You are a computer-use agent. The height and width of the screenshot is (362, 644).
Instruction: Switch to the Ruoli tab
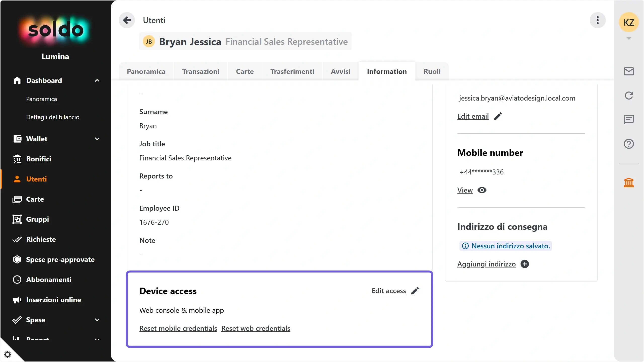pyautogui.click(x=432, y=71)
